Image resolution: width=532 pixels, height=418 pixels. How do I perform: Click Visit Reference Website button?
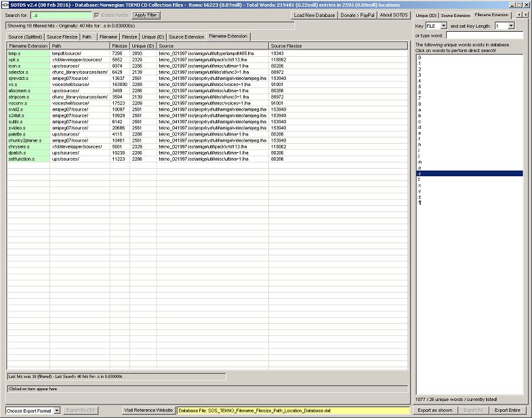(x=148, y=411)
